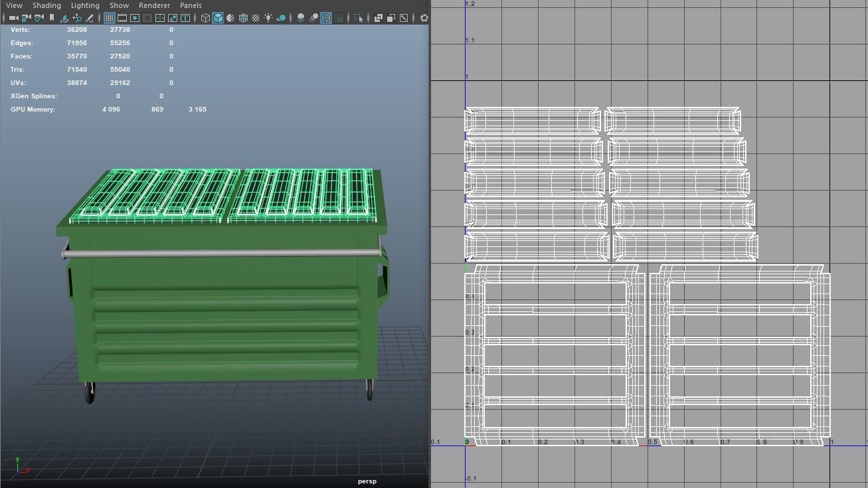
Task: Click Use Default Material icon
Action: pos(231,18)
